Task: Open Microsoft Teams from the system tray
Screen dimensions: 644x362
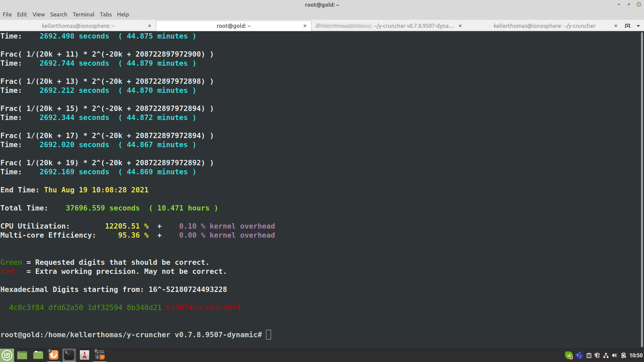Action: coord(580,356)
